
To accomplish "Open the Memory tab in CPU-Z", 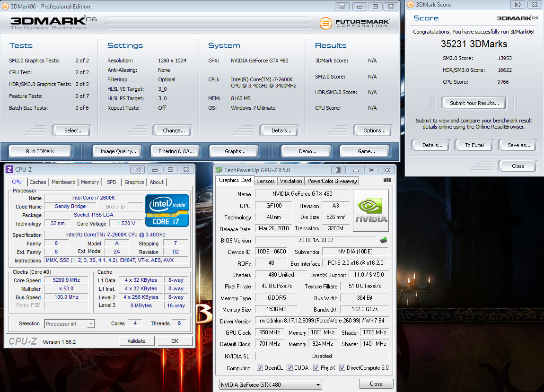I will (90, 182).
